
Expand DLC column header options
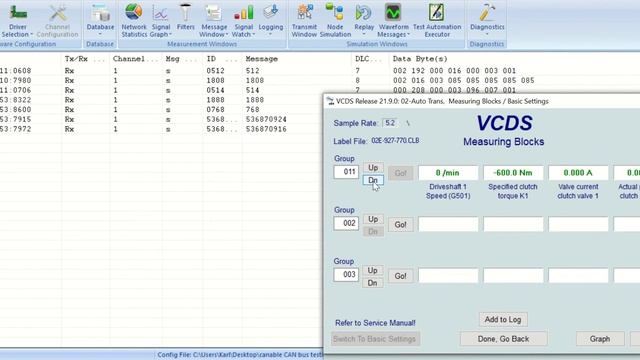[x=377, y=59]
